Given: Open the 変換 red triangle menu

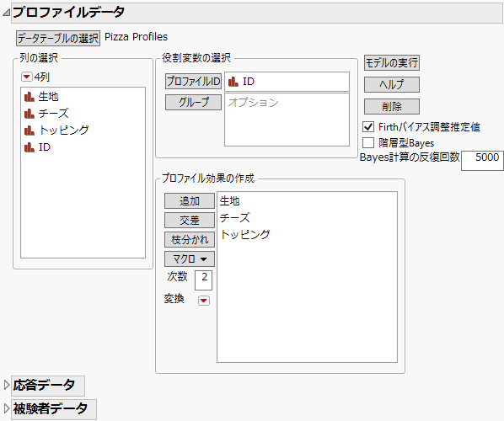Looking at the screenshot, I should pos(204,301).
